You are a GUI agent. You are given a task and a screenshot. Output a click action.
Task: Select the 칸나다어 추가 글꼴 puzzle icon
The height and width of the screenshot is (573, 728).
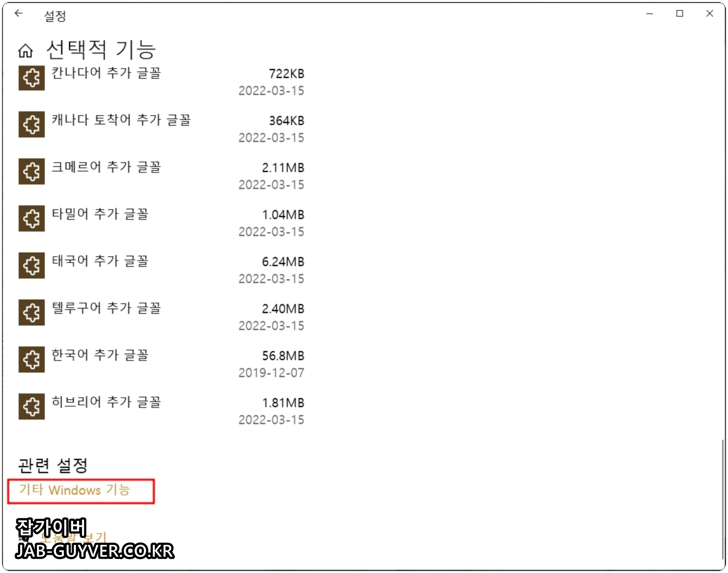(32, 78)
